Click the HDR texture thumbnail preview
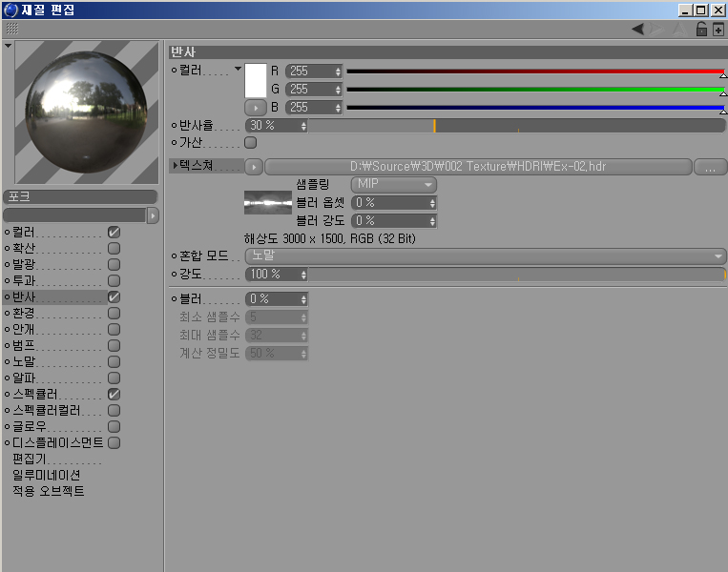Screen dimensions: 728x572 tap(267, 202)
